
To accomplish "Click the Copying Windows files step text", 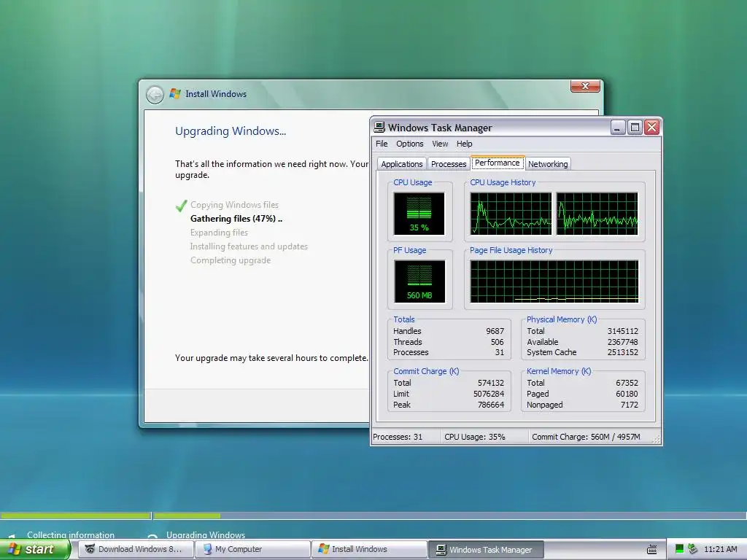I will 234,205.
